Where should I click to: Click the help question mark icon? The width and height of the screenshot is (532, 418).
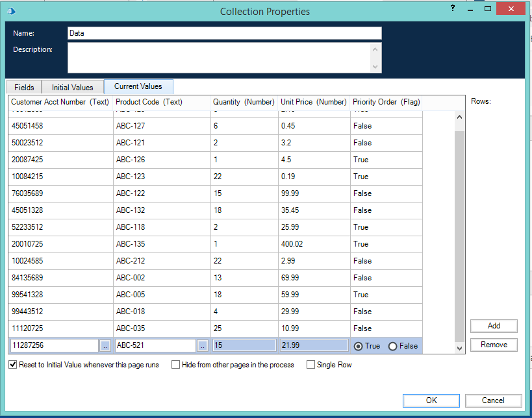click(452, 8)
